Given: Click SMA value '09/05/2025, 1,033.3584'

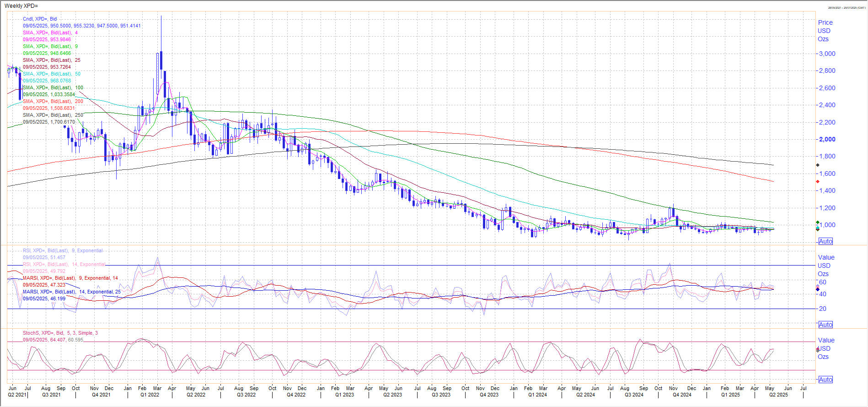Looking at the screenshot, I should coord(49,94).
